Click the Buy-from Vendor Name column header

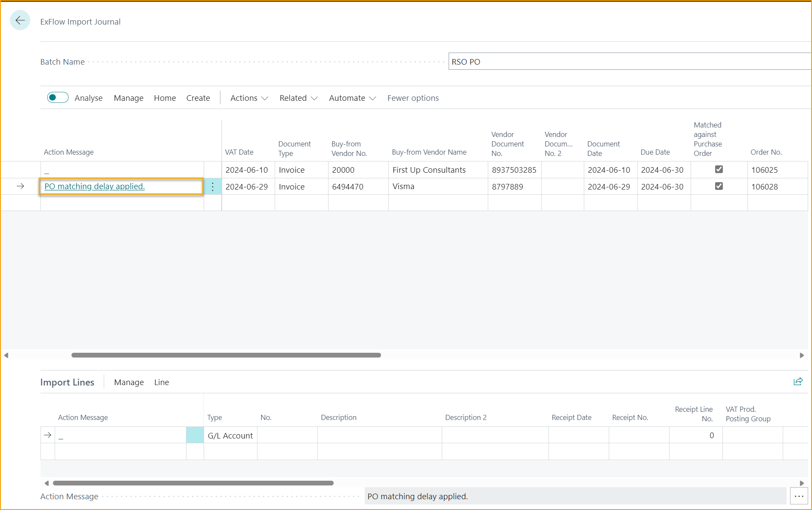click(x=429, y=152)
